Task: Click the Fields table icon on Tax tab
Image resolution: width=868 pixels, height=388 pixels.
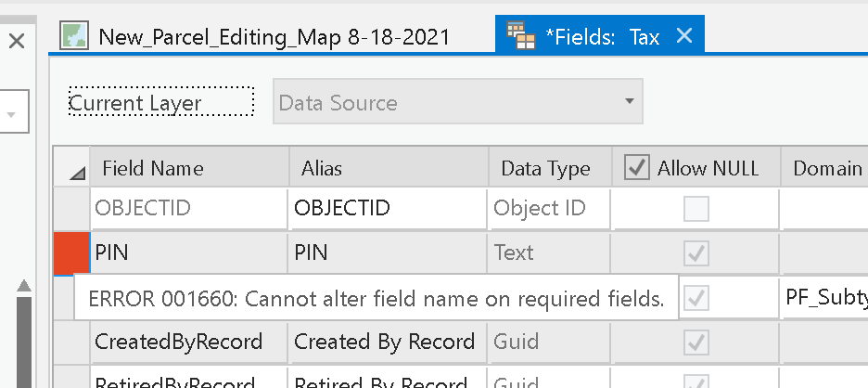Action: [521, 36]
